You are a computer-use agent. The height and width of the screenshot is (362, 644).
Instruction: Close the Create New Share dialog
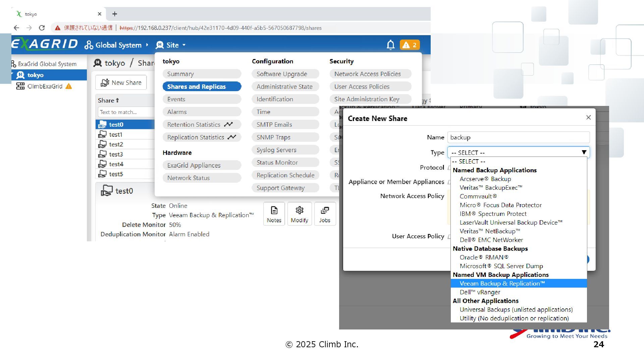(588, 117)
